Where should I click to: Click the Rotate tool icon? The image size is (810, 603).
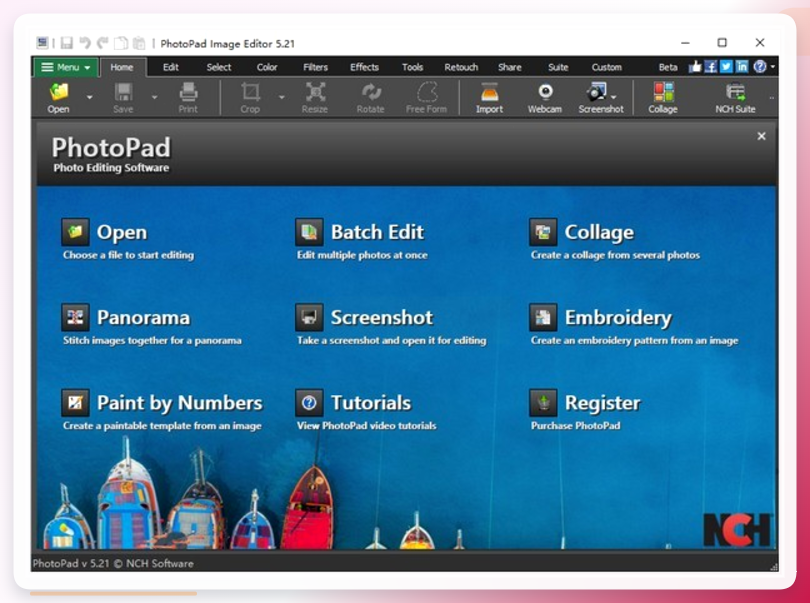tap(371, 92)
